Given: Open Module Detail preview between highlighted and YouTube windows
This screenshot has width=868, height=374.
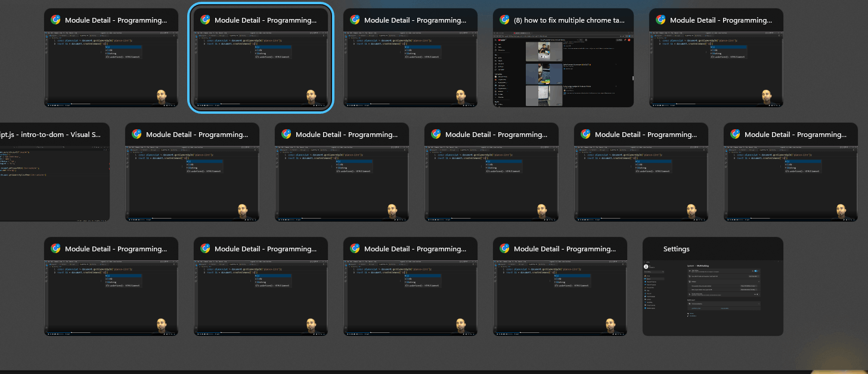Looking at the screenshot, I should click(x=410, y=68).
